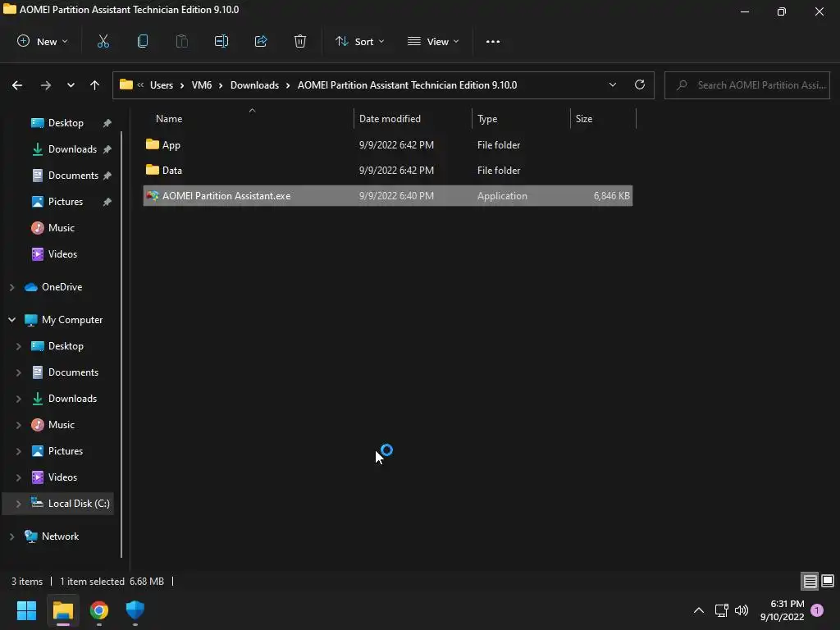Click Downloads in the address breadcrumb
Viewport: 840px width, 630px height.
pyautogui.click(x=254, y=85)
